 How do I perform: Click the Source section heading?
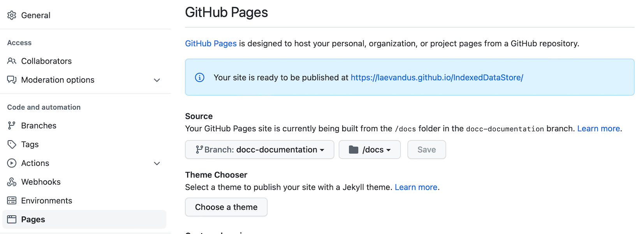point(199,116)
